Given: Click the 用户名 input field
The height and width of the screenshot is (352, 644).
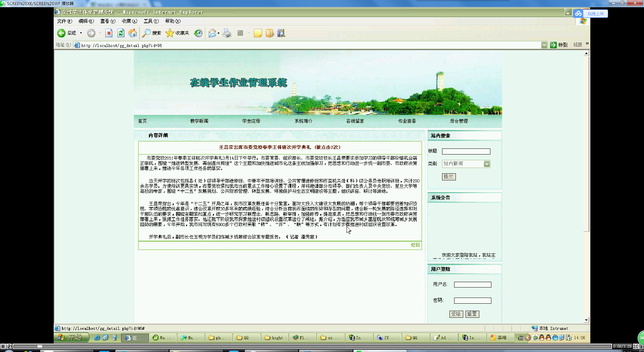Looking at the screenshot, I should pos(473,284).
